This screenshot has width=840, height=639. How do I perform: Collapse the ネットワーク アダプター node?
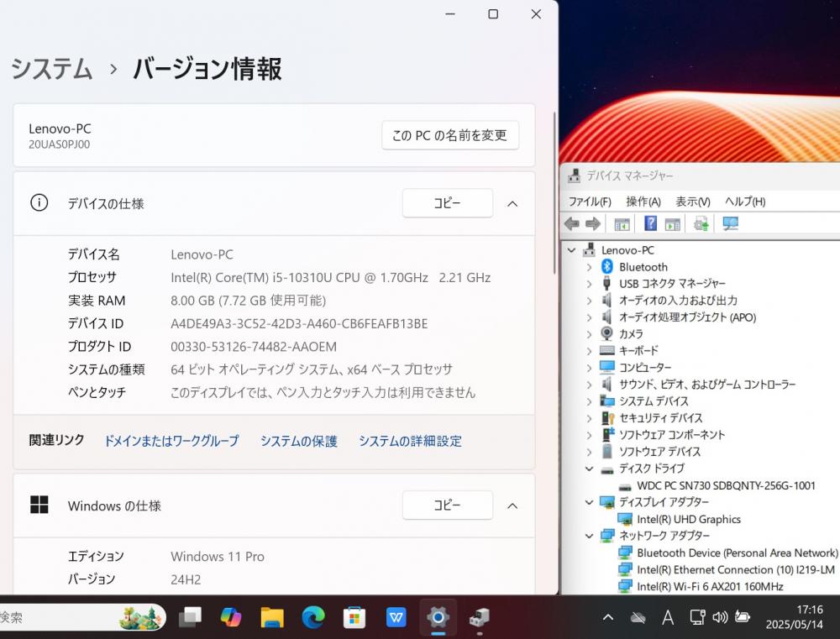click(x=590, y=535)
